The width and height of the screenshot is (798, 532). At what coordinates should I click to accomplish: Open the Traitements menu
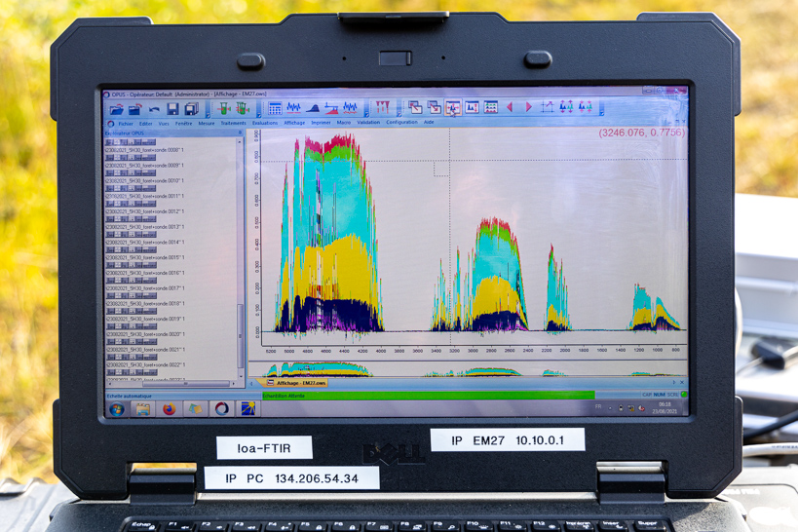tap(233, 123)
